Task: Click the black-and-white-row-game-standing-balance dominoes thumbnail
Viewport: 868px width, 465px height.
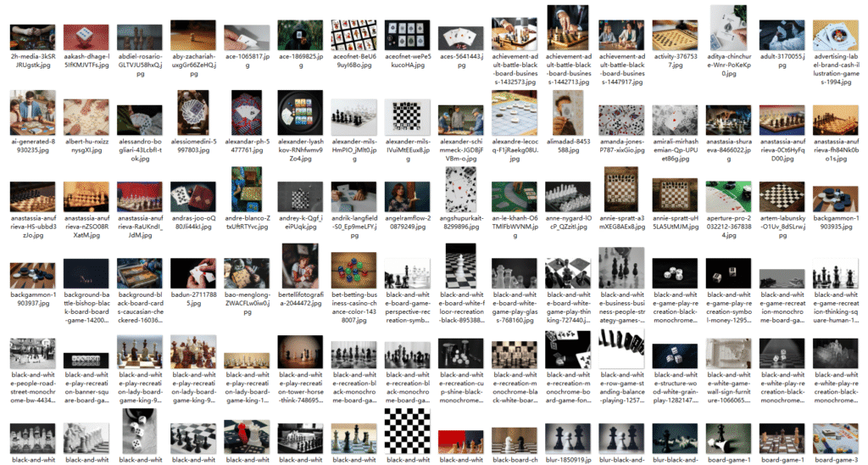Action: click(x=621, y=350)
